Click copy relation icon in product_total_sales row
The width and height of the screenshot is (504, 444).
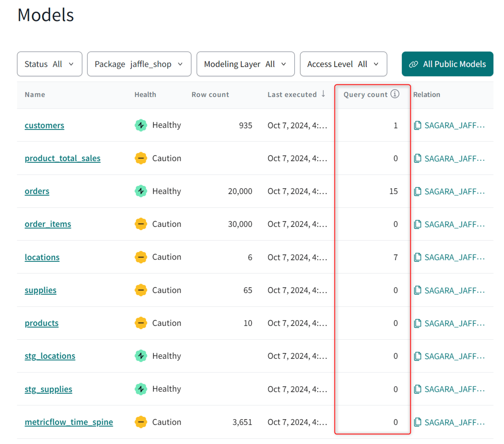(418, 158)
